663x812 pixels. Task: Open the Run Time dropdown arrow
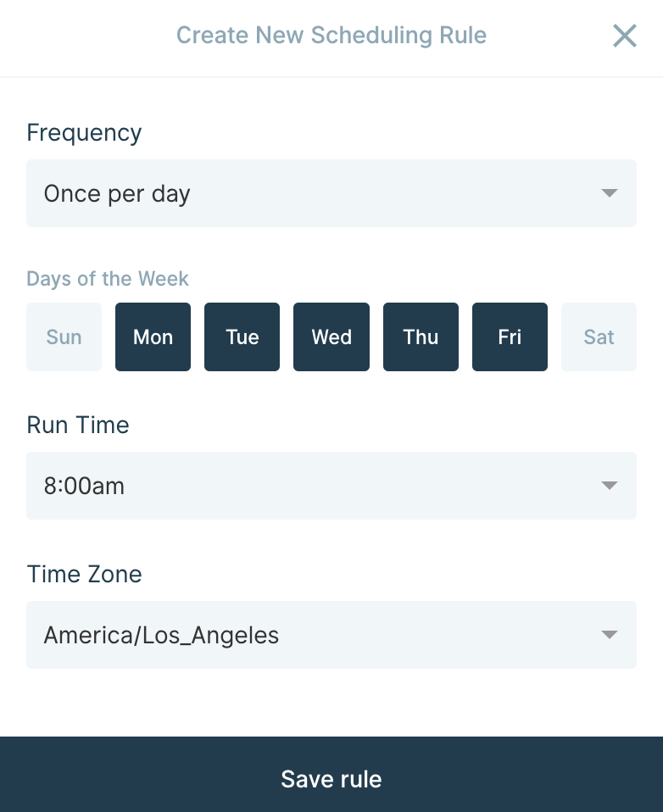(609, 486)
